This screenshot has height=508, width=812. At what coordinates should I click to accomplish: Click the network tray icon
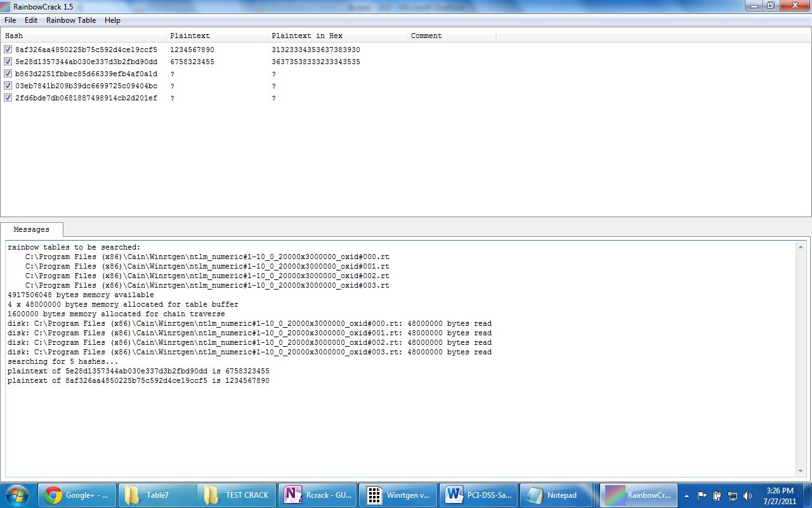733,495
